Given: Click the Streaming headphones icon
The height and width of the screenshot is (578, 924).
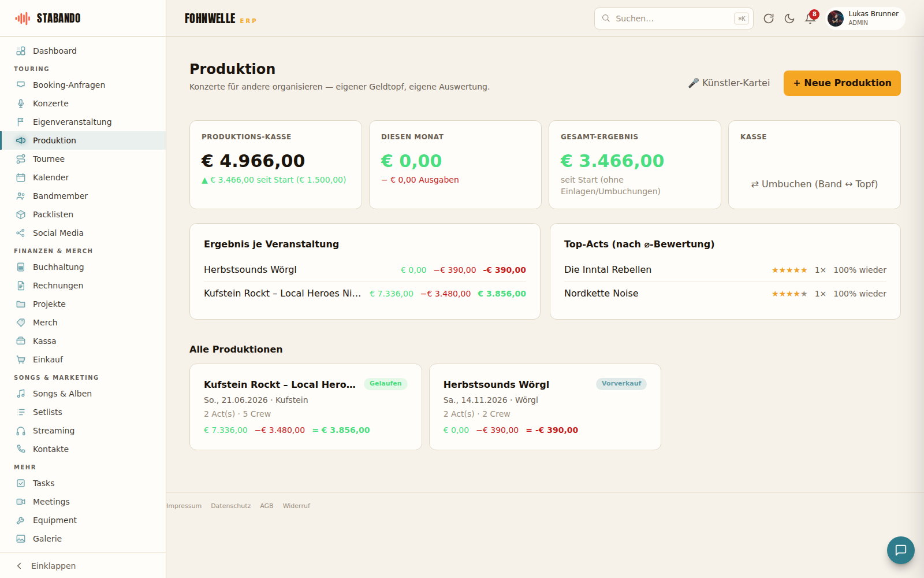Looking at the screenshot, I should tap(21, 431).
